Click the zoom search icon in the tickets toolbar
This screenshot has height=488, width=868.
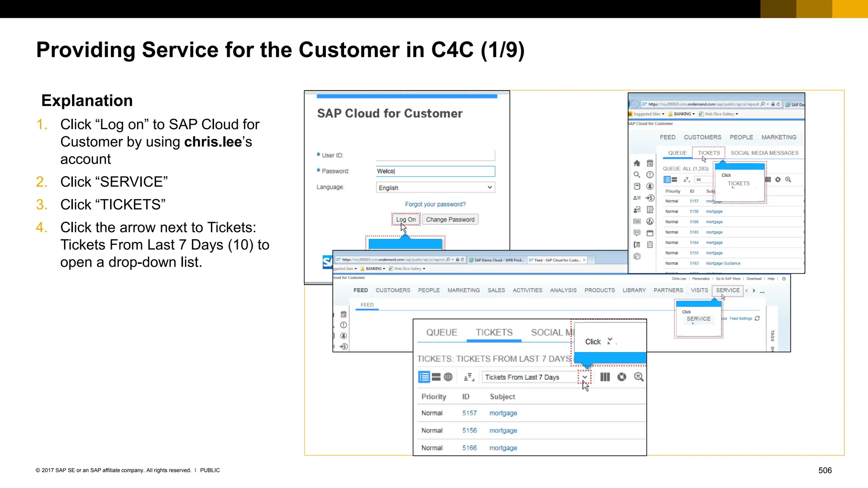(x=639, y=377)
